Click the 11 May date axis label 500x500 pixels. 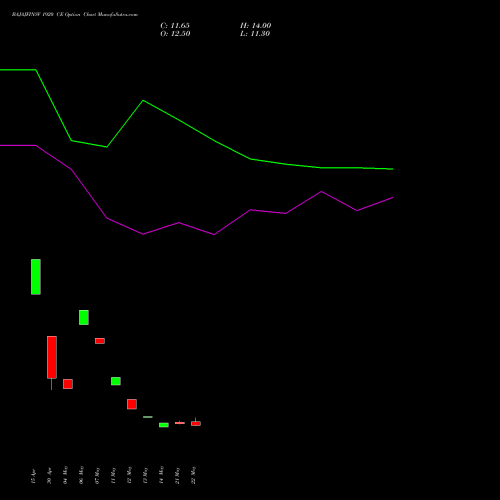[x=113, y=475]
